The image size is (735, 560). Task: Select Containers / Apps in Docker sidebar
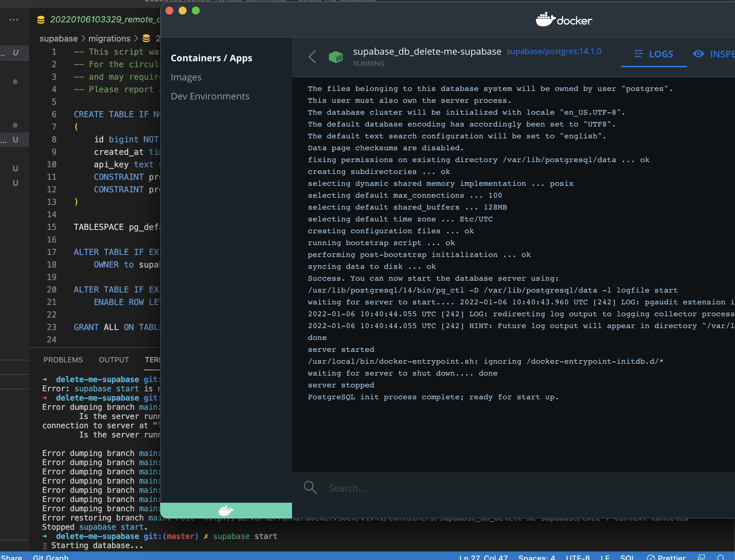(x=211, y=58)
